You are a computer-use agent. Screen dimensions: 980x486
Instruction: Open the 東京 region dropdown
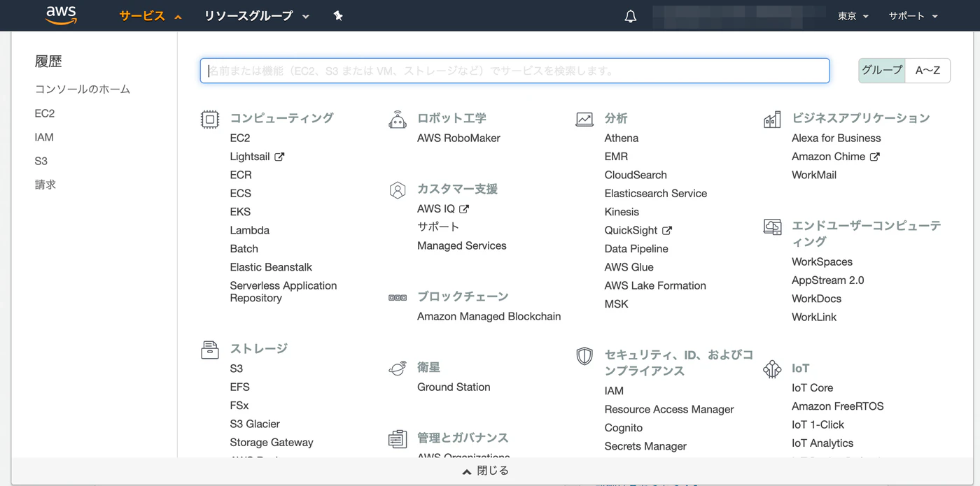tap(853, 16)
